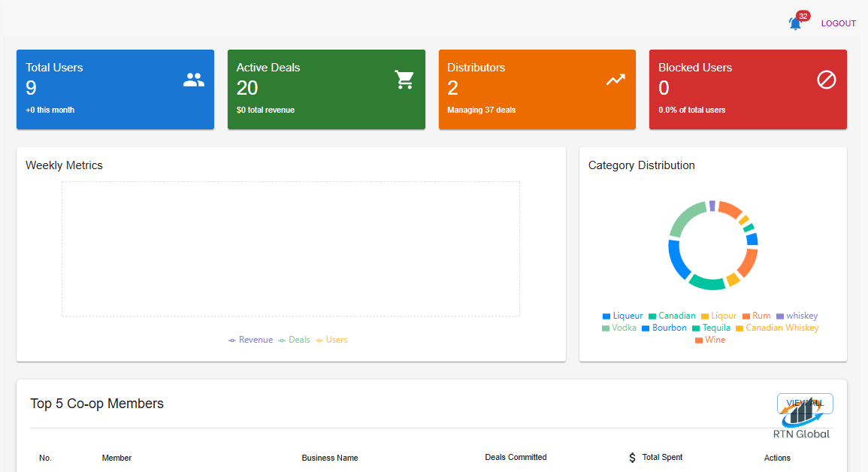Click the 'Top 5 Co-op Members' heading

[97, 404]
